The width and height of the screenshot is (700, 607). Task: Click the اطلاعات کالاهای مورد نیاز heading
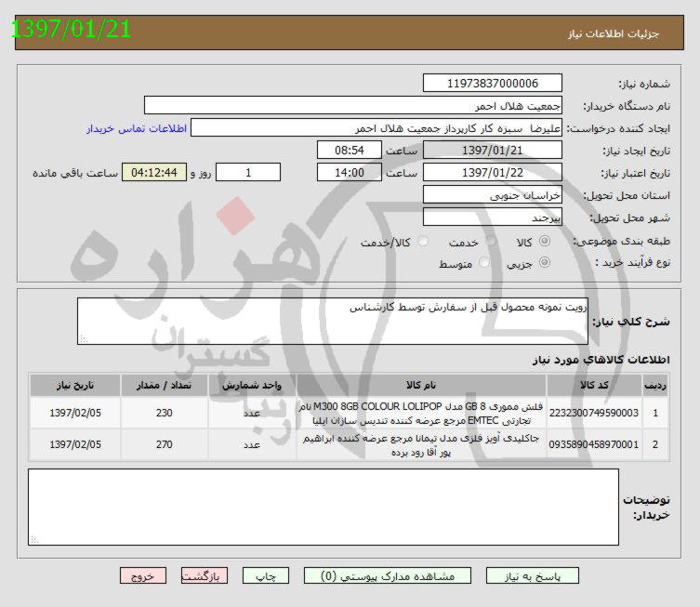pyautogui.click(x=601, y=360)
